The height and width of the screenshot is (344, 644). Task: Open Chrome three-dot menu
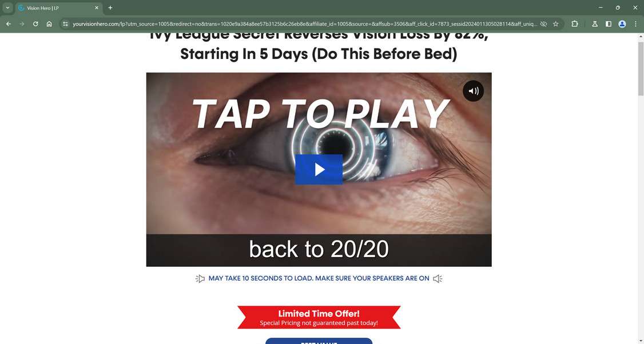tap(636, 24)
